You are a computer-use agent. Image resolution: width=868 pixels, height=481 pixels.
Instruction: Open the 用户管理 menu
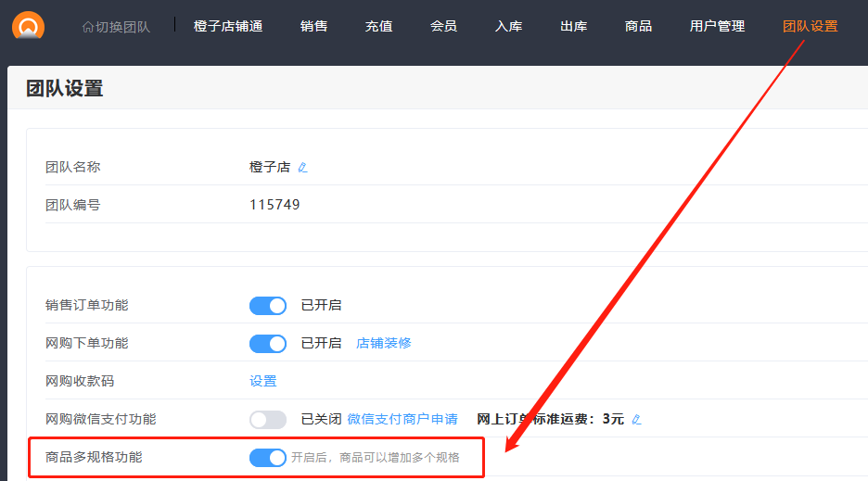pos(717,26)
